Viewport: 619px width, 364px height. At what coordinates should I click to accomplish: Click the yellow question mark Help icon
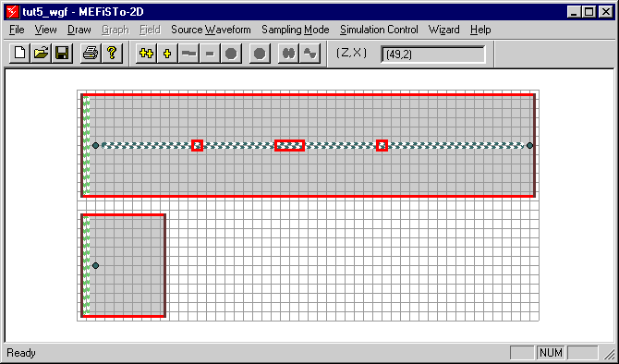point(112,53)
